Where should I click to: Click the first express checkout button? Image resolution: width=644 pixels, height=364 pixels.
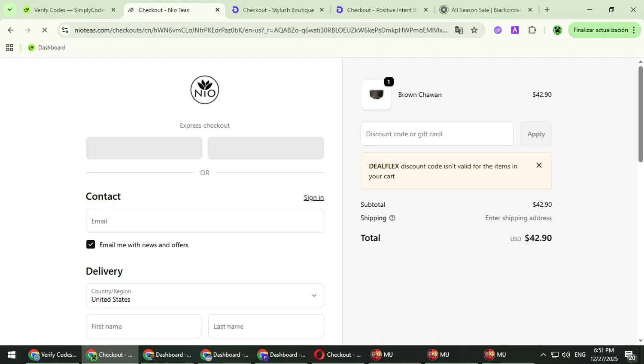click(144, 148)
